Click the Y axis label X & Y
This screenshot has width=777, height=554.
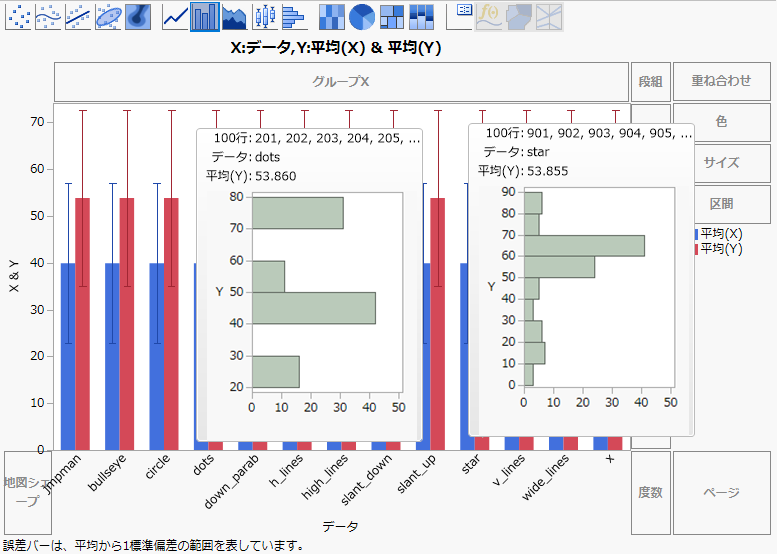coord(14,276)
